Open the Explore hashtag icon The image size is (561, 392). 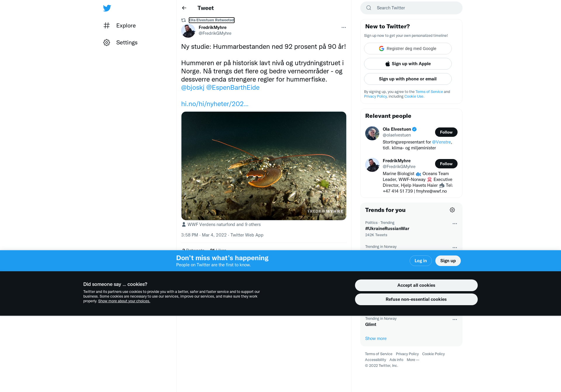pos(107,25)
